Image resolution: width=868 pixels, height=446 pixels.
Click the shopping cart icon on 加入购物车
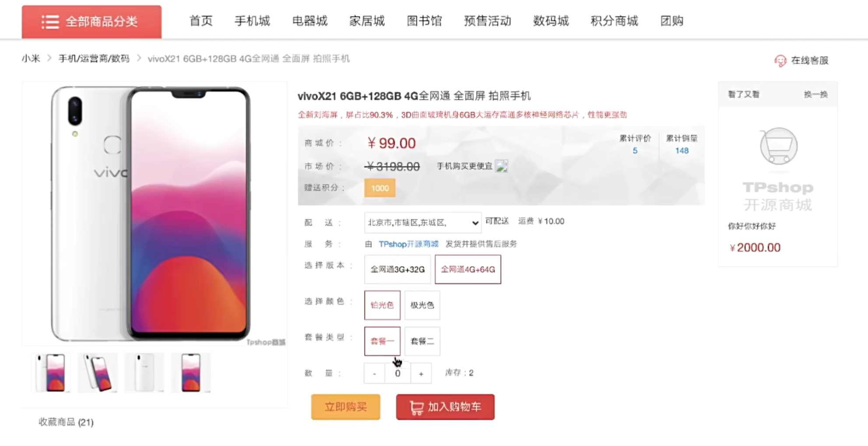coord(416,408)
